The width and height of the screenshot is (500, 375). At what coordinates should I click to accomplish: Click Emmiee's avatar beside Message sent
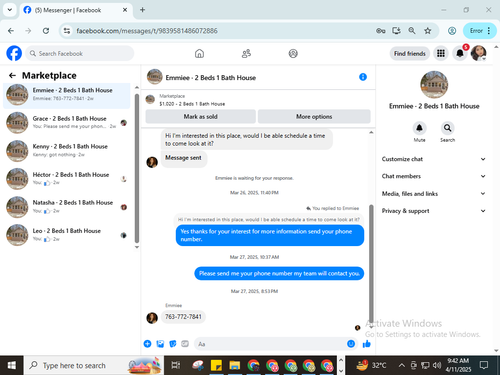click(152, 162)
